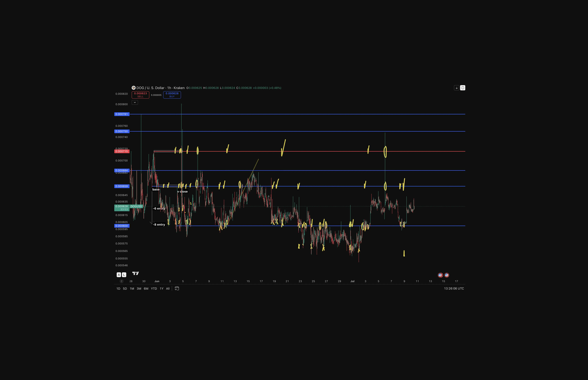The width and height of the screenshot is (588, 380).
Task: Select the All time range
Action: (x=168, y=289)
